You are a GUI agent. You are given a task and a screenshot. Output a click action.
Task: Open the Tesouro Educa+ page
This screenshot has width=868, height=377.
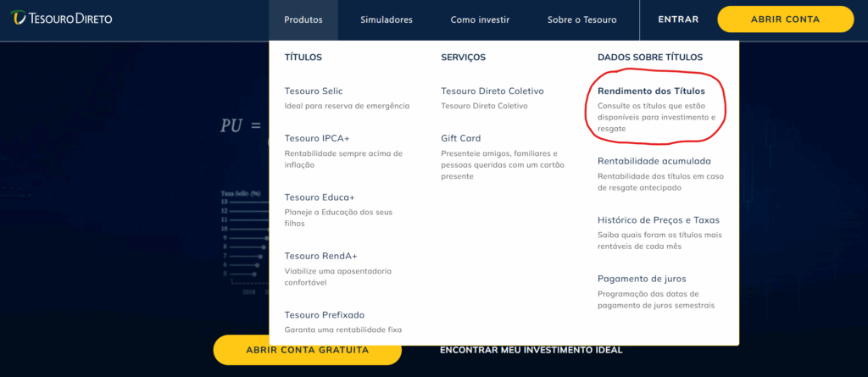[x=320, y=197]
